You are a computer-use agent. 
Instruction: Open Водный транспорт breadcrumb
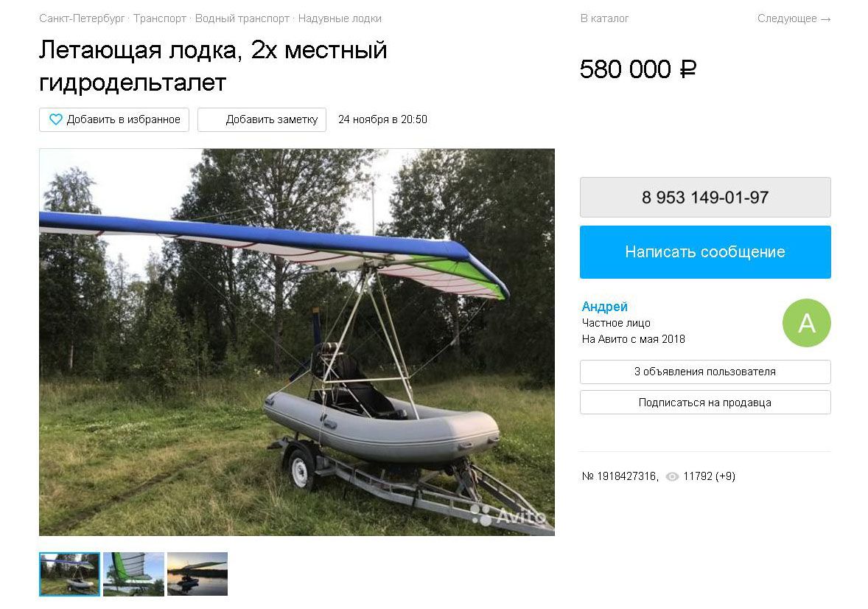(242, 18)
